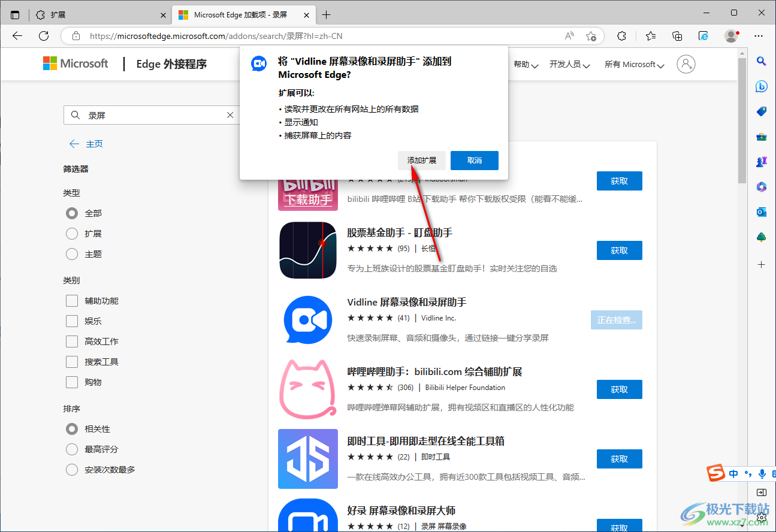The height and width of the screenshot is (532, 776).
Task: Select the 主题 type radio button
Action: click(72, 254)
